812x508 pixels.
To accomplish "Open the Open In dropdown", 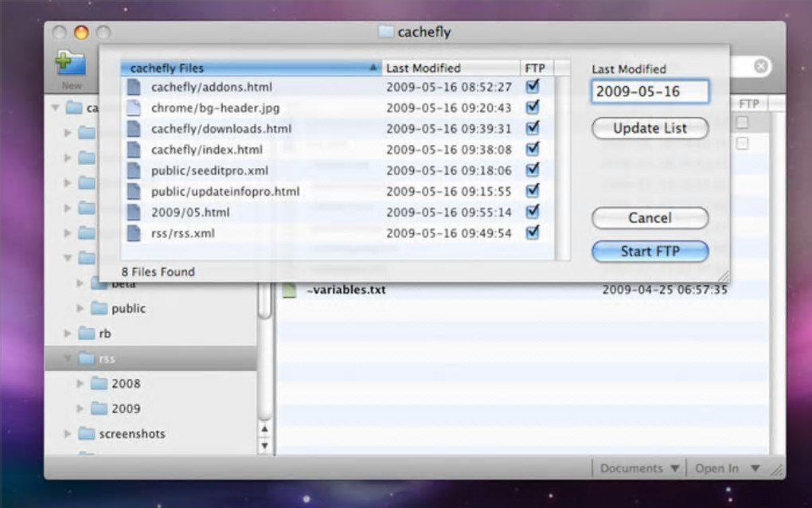I will (727, 469).
